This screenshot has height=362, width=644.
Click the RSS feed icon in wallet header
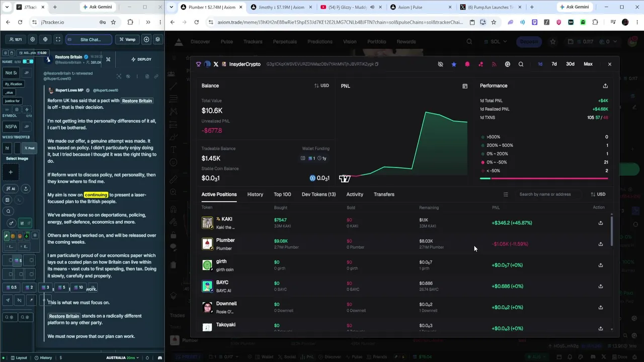(x=494, y=64)
